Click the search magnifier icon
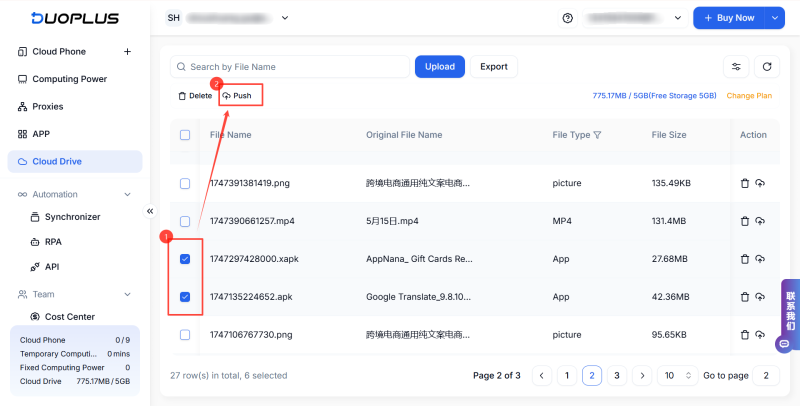800x406 pixels. [181, 67]
